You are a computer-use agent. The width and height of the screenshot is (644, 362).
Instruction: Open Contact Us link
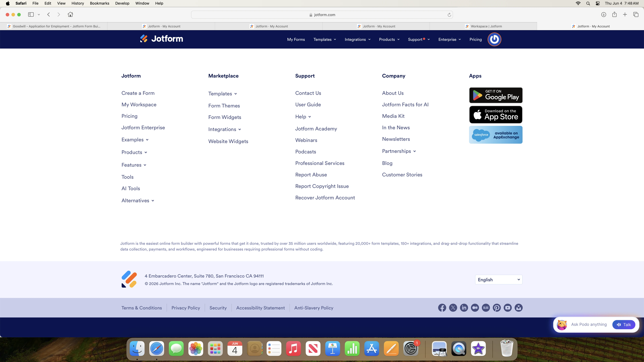(x=308, y=93)
